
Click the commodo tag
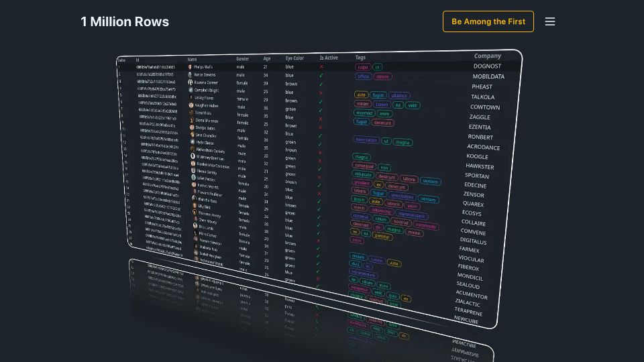(425, 226)
